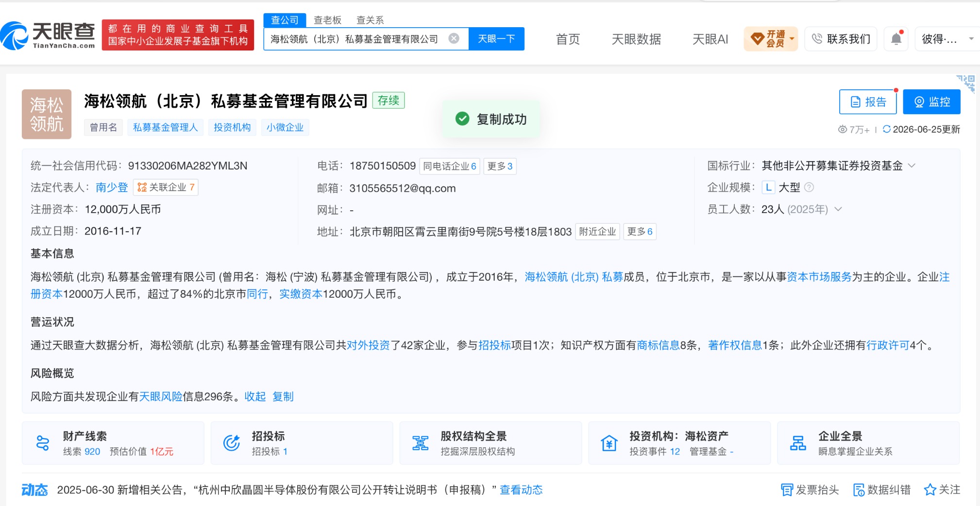Open notifications bell icon
This screenshot has width=980, height=506.
(x=896, y=39)
